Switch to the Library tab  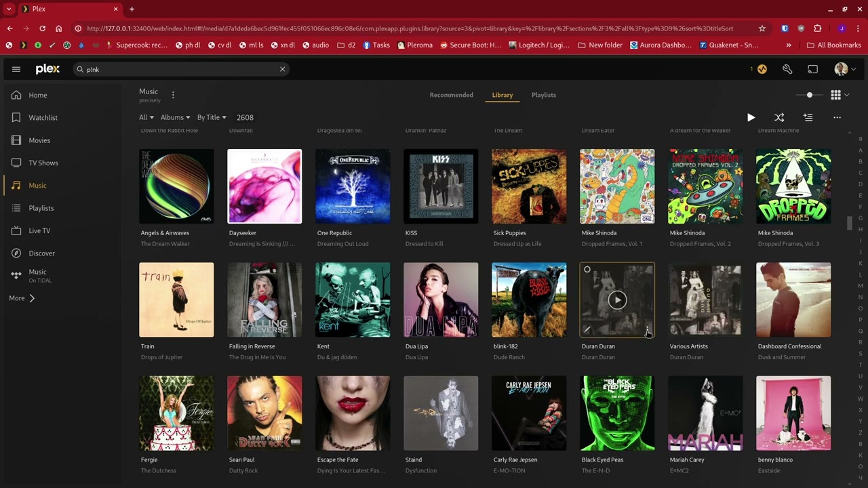click(502, 95)
